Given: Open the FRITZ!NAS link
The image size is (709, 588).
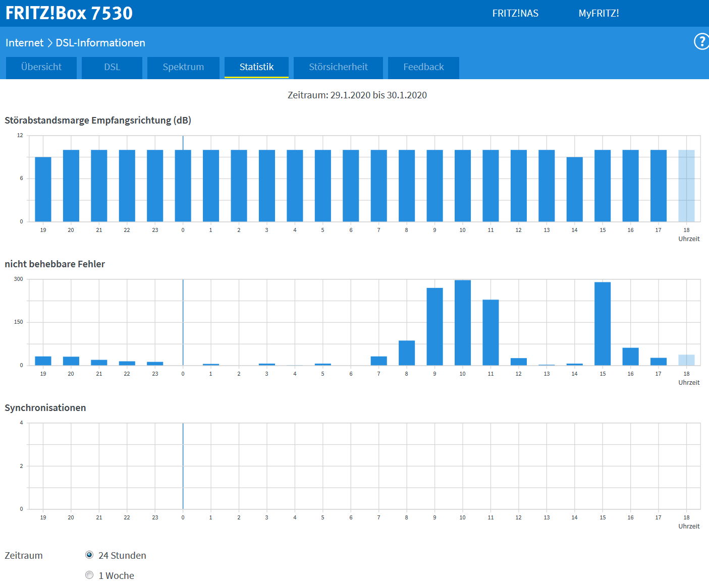Looking at the screenshot, I should click(515, 13).
